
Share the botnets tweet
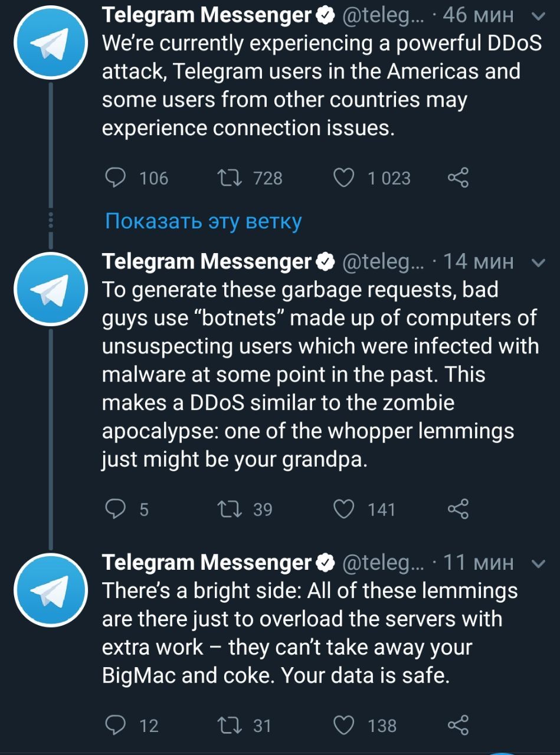coord(458,509)
